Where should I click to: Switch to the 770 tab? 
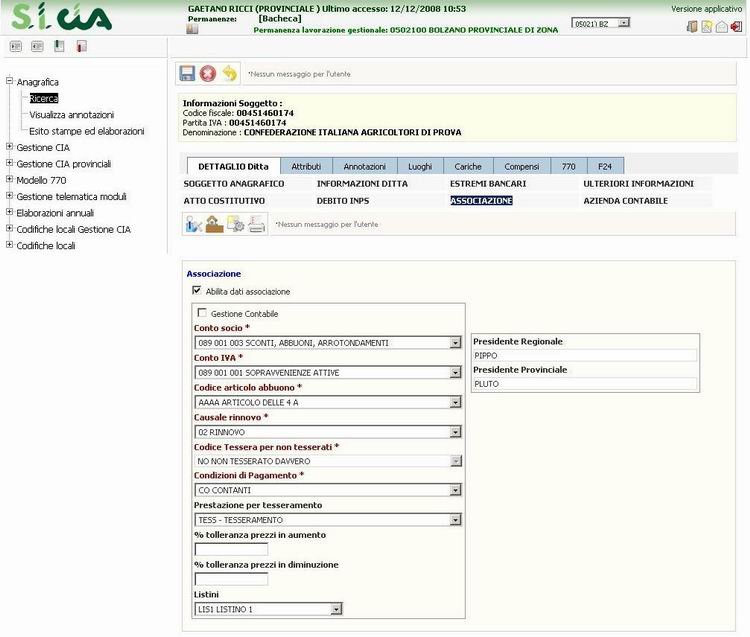[x=568, y=166]
